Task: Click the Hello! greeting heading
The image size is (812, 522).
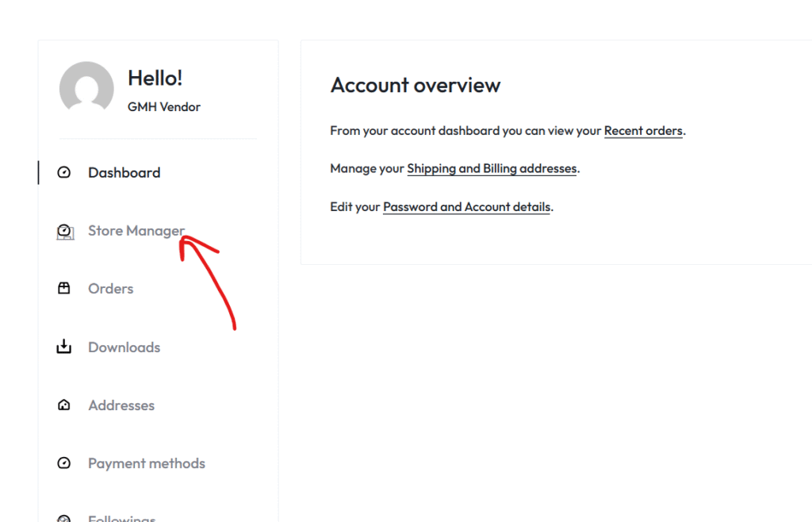Action: pyautogui.click(x=155, y=78)
